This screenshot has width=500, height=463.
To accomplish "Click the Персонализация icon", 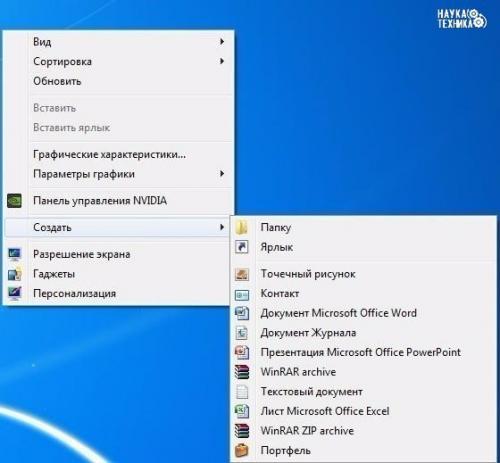I will [x=15, y=293].
